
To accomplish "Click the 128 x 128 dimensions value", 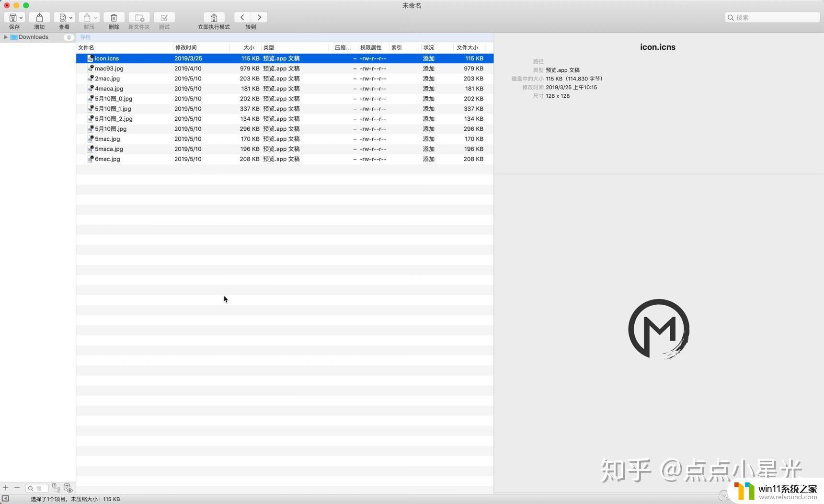I will click(x=558, y=96).
